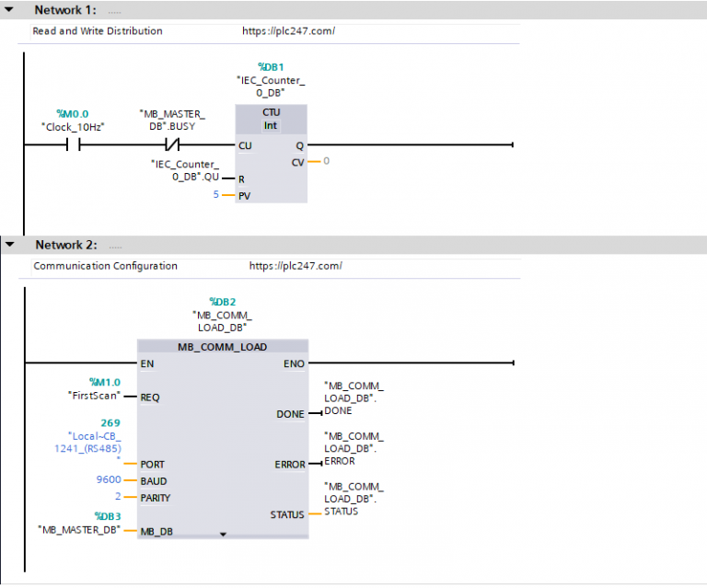Select the MB_COMM_LOAD block title
707x588 pixels.
pyautogui.click(x=222, y=347)
